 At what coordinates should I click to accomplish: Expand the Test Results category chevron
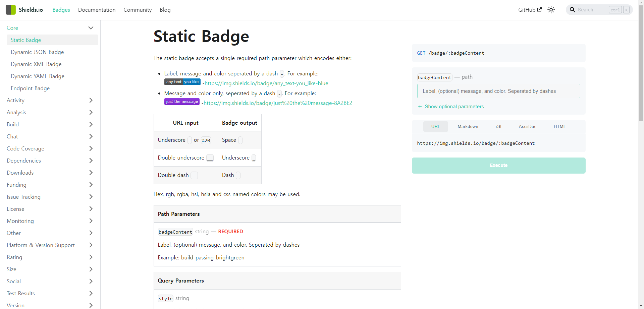(x=91, y=293)
